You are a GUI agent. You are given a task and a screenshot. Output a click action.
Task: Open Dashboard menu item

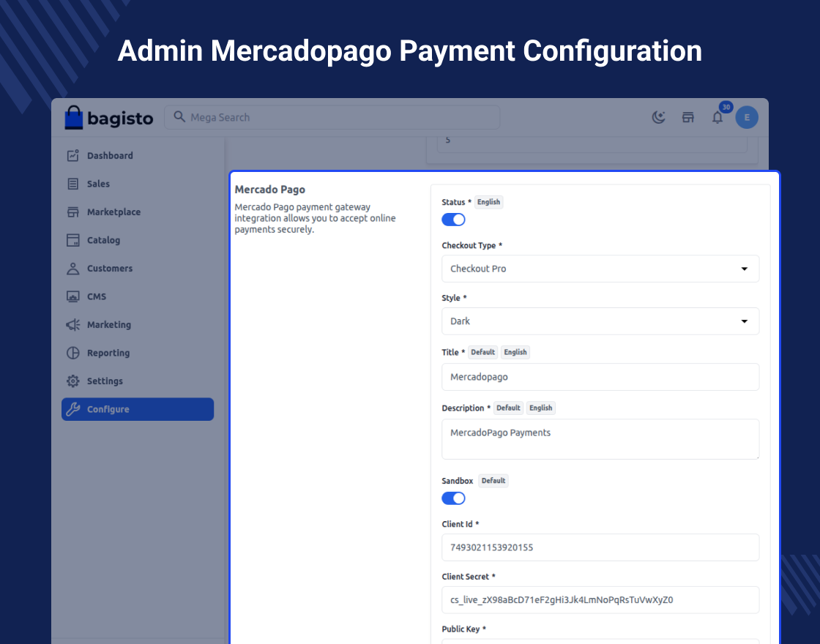point(138,155)
